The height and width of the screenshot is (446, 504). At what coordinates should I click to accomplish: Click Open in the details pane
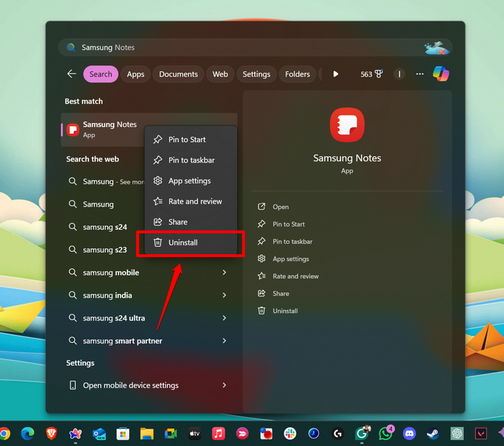280,207
